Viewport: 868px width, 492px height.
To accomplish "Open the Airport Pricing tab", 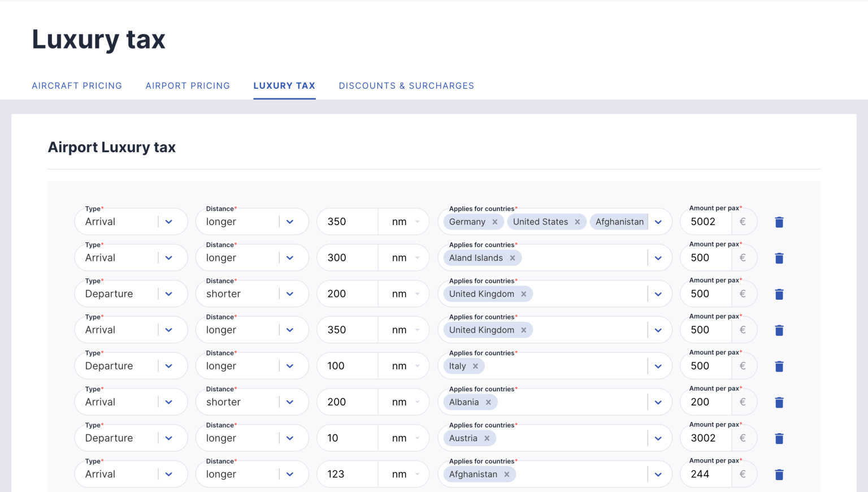I will [x=188, y=86].
